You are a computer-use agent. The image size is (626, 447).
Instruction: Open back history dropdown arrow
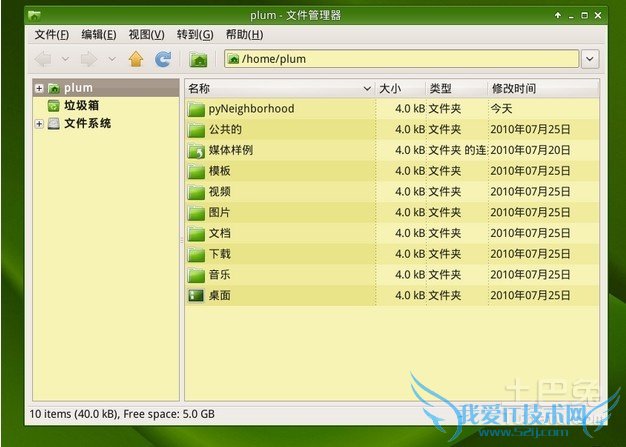(x=65, y=59)
